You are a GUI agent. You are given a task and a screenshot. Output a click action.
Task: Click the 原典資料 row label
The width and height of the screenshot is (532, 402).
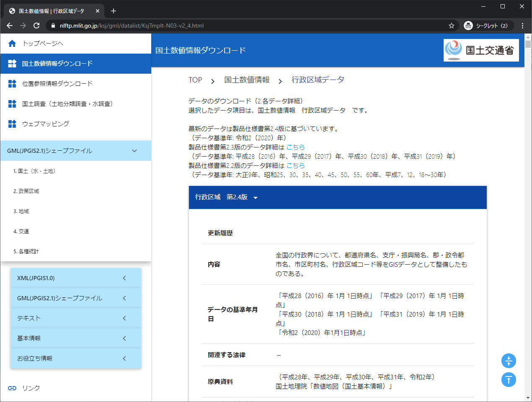[220, 382]
